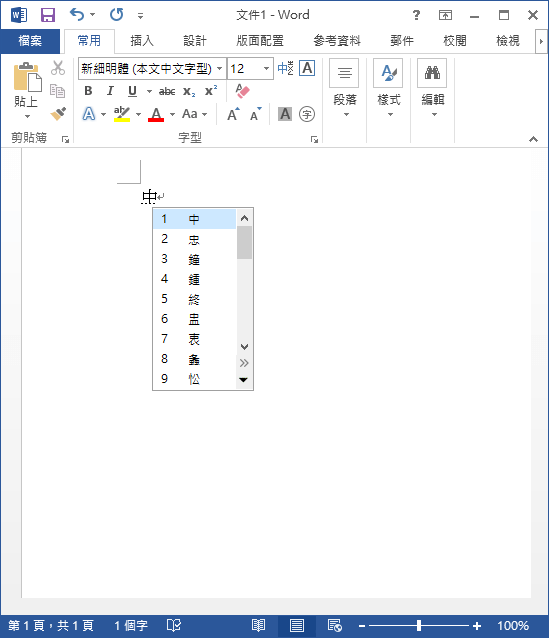
Task: Switch to Print Layout view icon
Action: (x=297, y=625)
